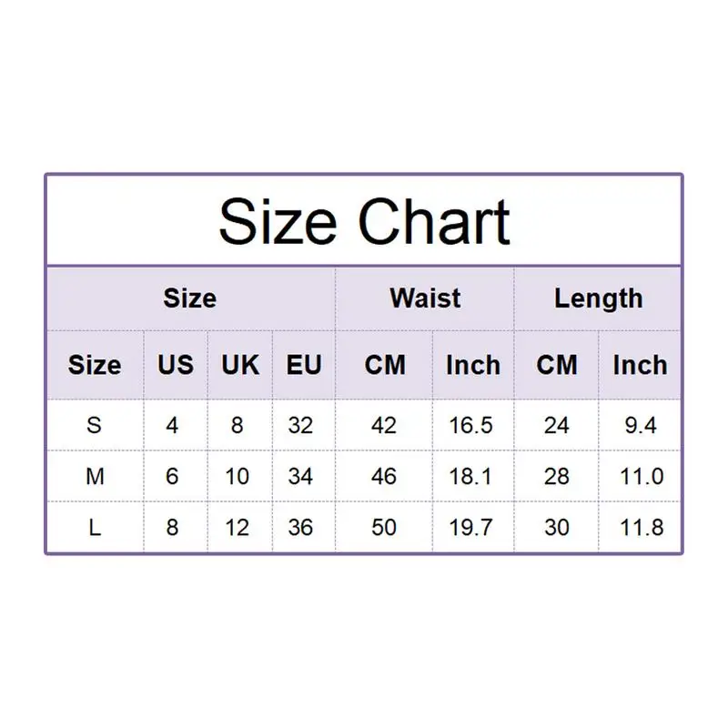Select the Length group header cell
The height and width of the screenshot is (728, 728).
(x=598, y=298)
